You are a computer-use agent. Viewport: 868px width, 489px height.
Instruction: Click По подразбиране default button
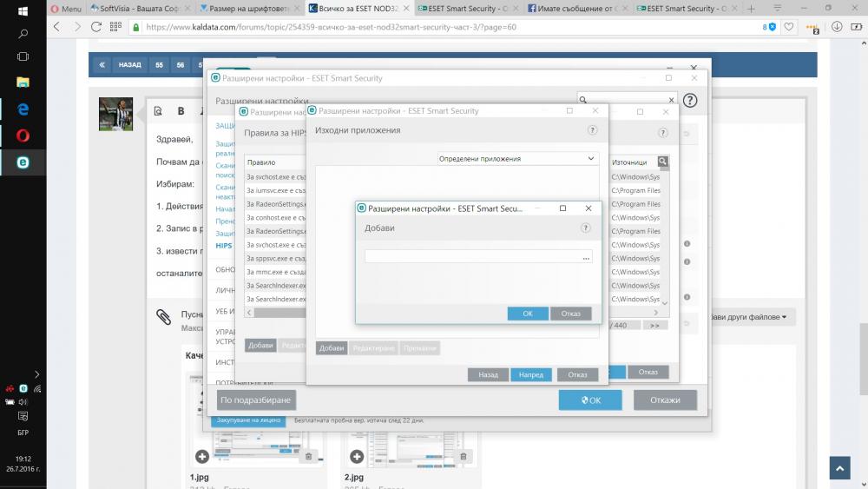point(256,400)
